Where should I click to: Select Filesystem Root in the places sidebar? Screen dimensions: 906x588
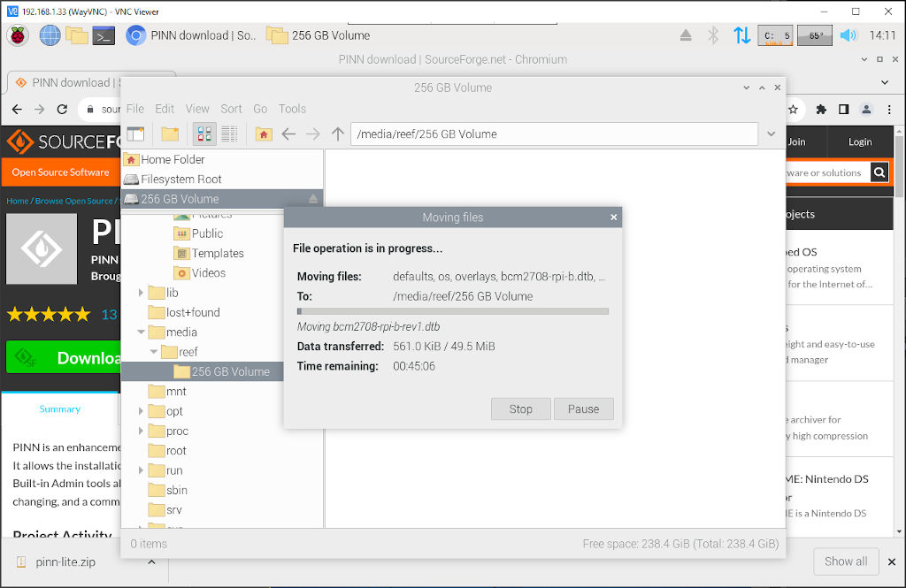(x=222, y=179)
